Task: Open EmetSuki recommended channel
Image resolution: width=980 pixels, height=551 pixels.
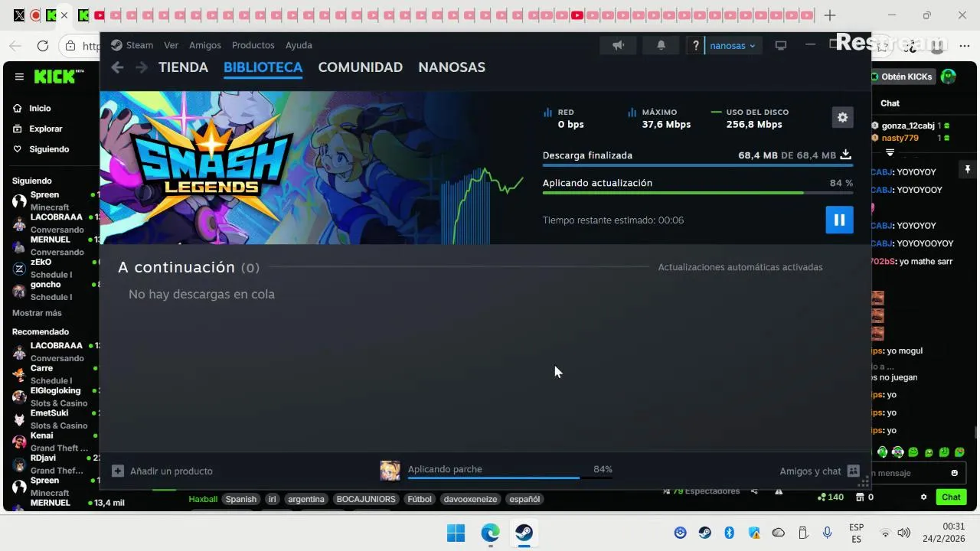Action: point(55,419)
